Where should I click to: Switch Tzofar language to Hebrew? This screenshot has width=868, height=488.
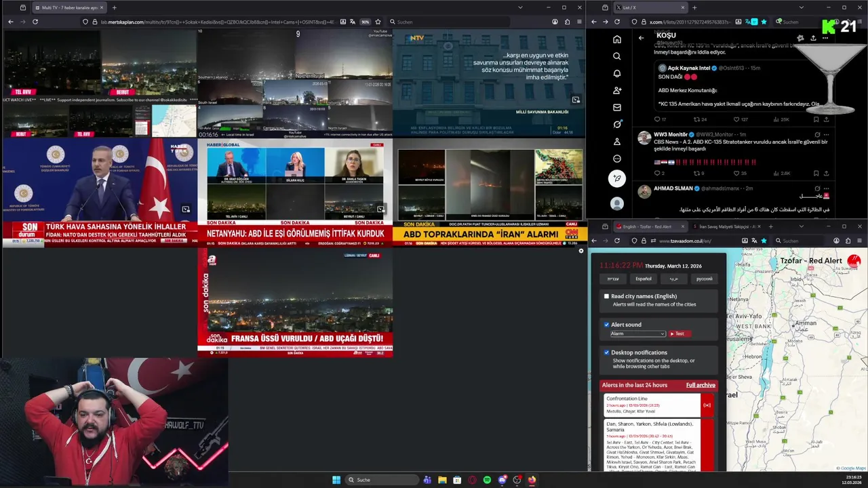point(613,279)
